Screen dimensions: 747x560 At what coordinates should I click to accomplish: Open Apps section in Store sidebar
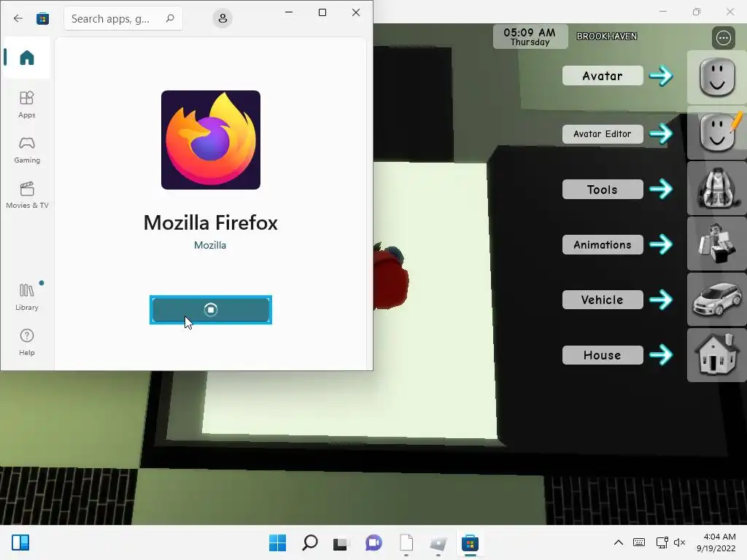(x=27, y=104)
